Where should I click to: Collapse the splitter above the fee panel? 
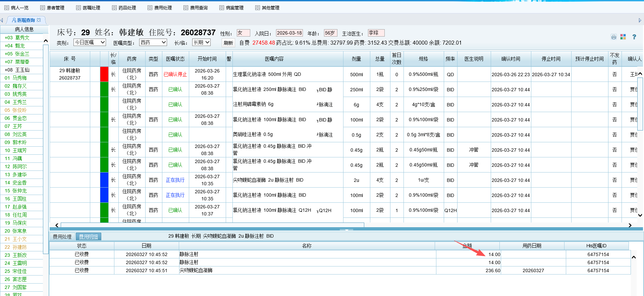pos(346,230)
